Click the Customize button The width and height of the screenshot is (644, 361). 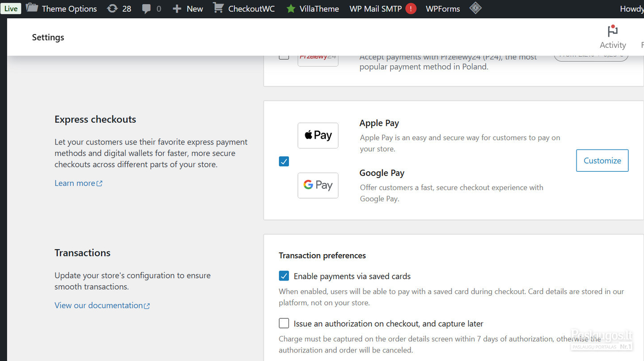(x=602, y=161)
